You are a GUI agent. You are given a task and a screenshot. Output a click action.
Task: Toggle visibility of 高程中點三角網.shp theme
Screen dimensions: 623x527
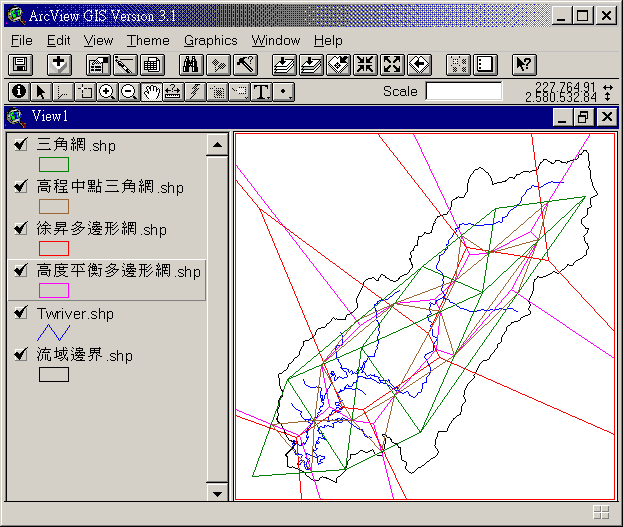[21, 186]
